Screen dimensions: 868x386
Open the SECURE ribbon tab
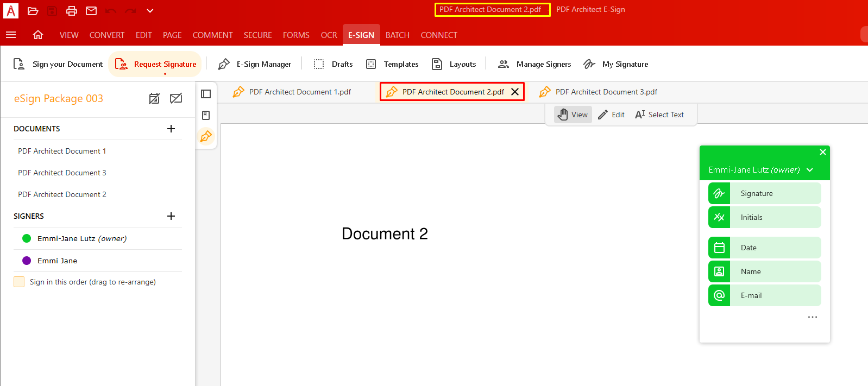(x=258, y=35)
